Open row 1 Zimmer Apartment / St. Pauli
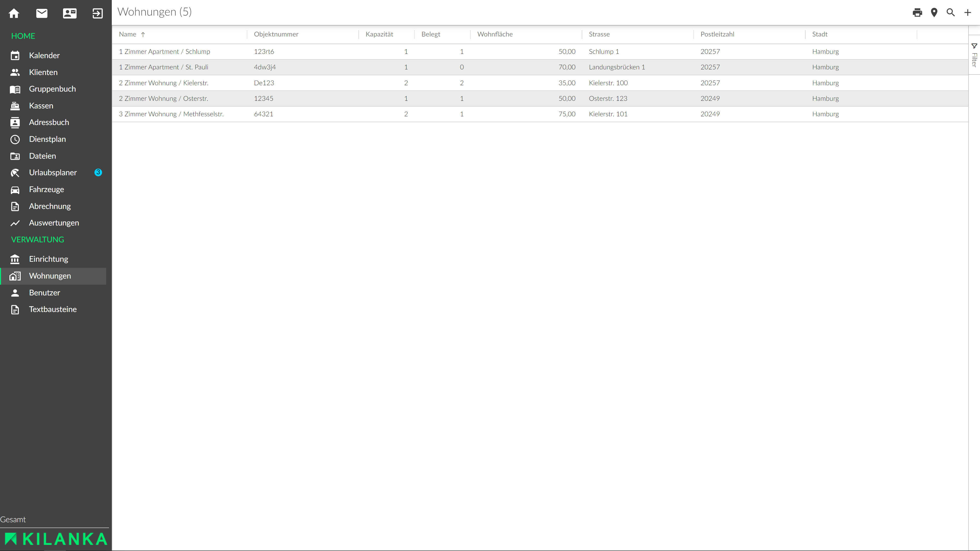Viewport: 980px width, 551px height. pos(163,67)
